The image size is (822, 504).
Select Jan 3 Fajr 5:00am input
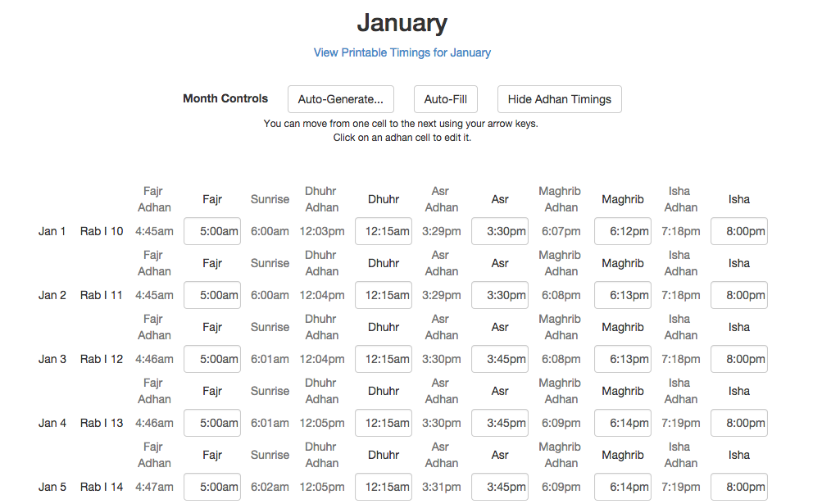click(212, 359)
